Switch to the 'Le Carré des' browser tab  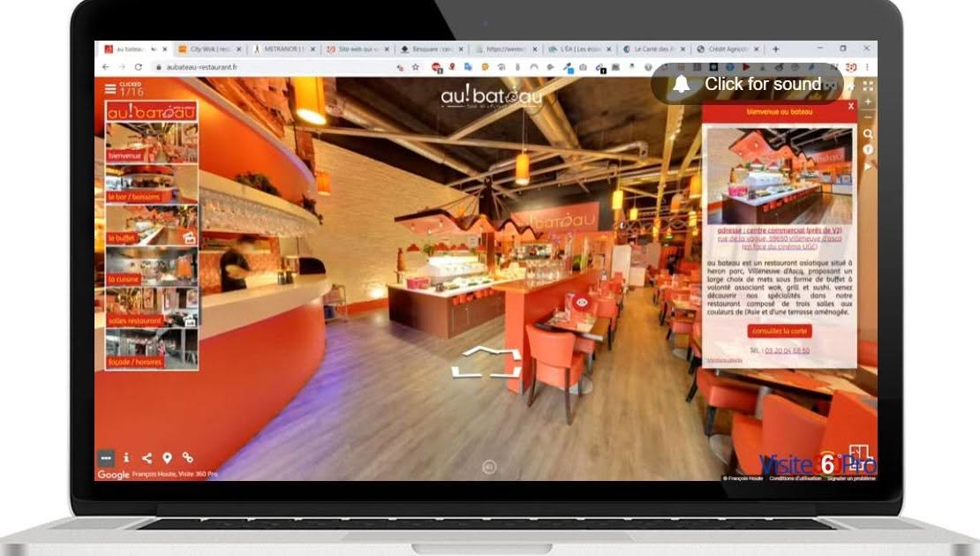pos(654,49)
